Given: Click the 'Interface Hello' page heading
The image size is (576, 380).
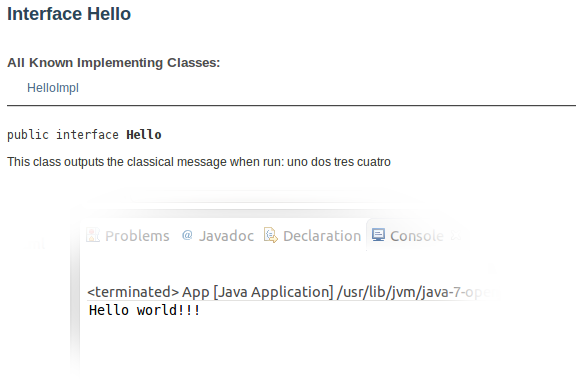Looking at the screenshot, I should click(69, 14).
